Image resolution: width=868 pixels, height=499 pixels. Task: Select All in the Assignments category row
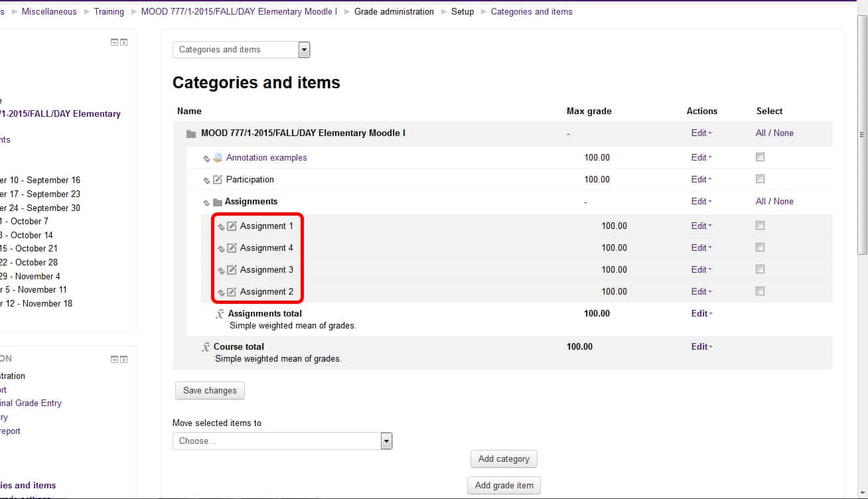click(760, 202)
